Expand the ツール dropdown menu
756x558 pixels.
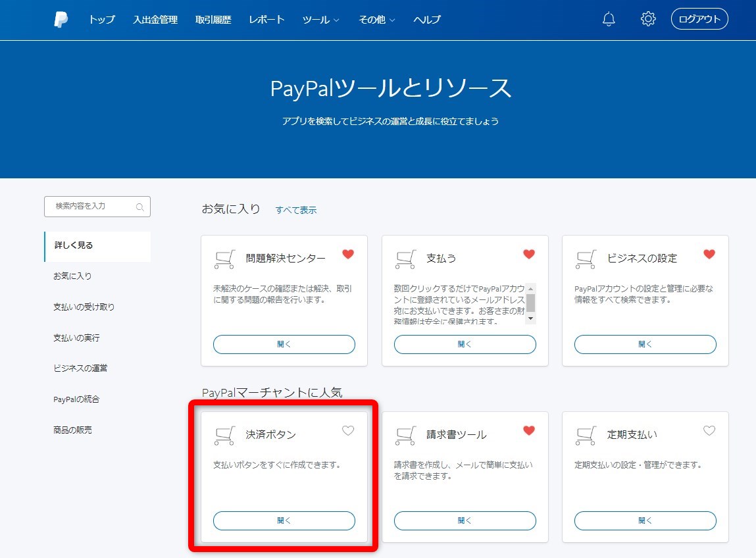tap(320, 20)
